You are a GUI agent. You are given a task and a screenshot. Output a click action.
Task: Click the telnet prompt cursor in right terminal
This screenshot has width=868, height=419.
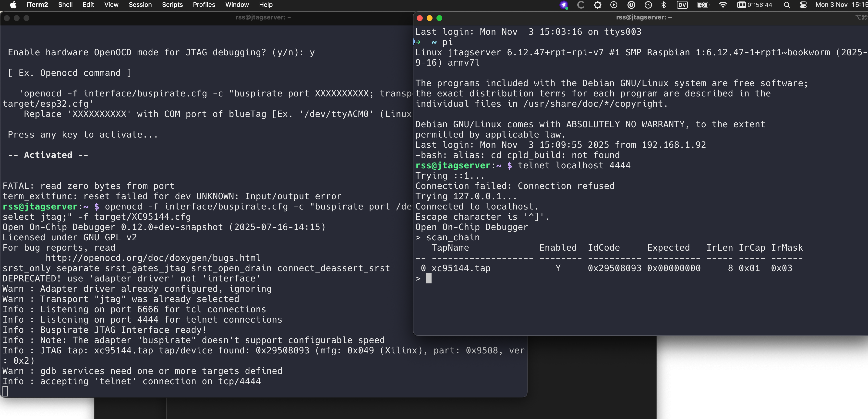click(429, 278)
